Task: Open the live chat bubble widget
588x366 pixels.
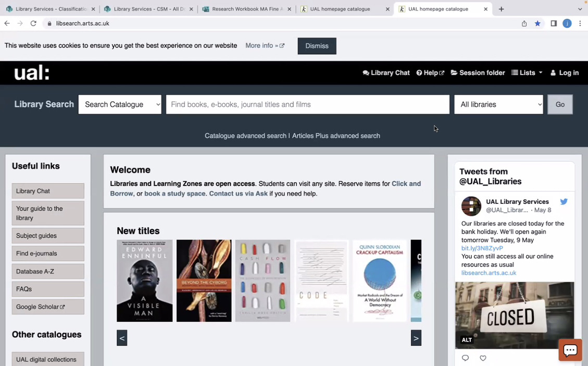Action: click(x=570, y=350)
